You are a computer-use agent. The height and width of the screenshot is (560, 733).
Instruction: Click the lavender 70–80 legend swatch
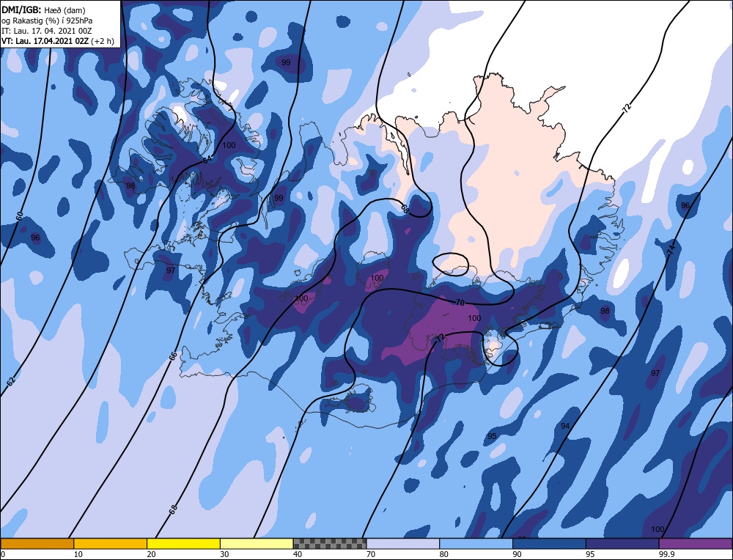(x=403, y=544)
